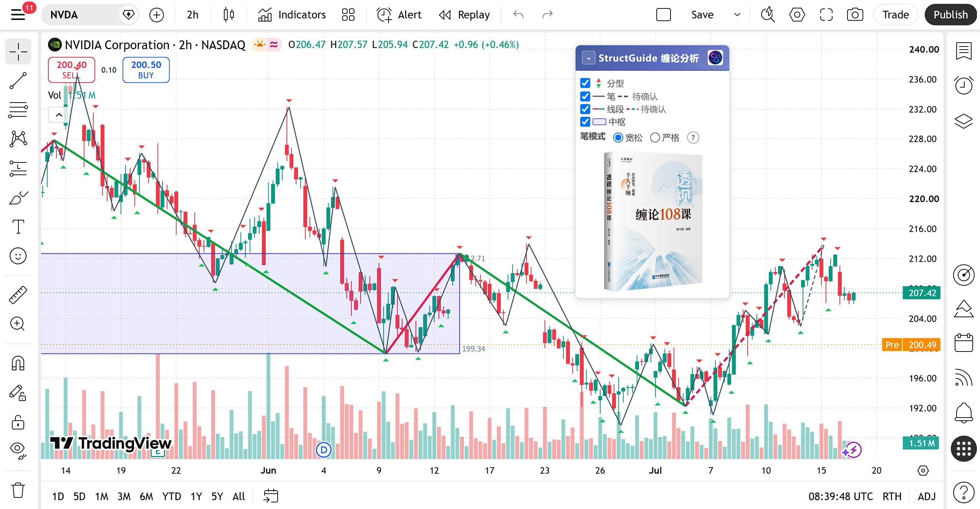Select the 严格 radio option
This screenshot has width=980, height=509.
click(x=655, y=138)
